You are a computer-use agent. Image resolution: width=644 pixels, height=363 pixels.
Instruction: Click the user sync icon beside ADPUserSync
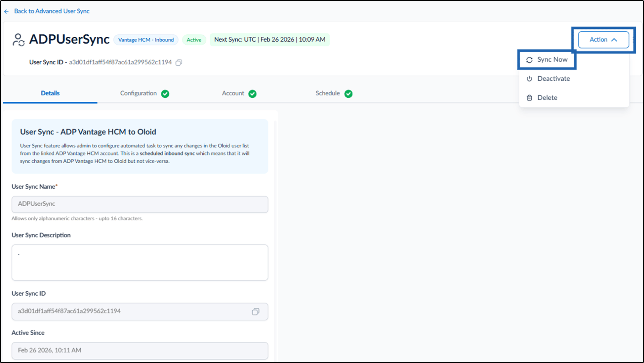19,40
